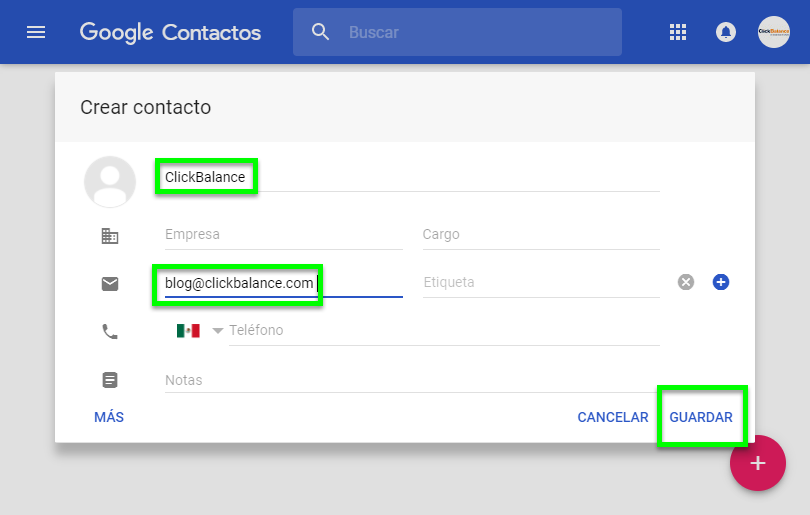The image size is (810, 515).
Task: Open the Google apps grid
Action: coord(678,32)
